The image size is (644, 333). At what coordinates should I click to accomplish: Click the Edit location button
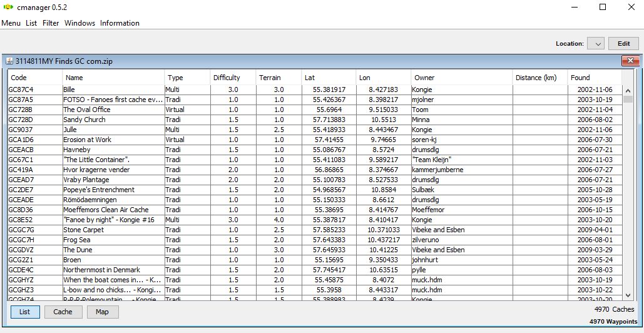coord(623,43)
